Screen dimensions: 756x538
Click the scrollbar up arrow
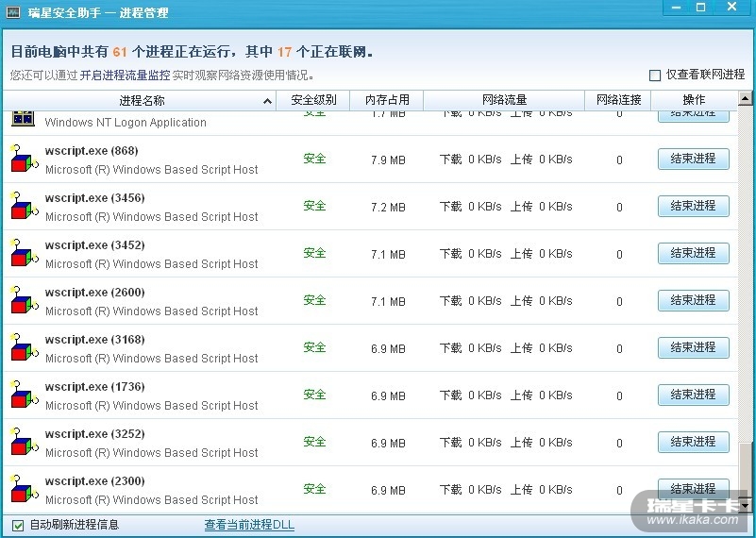point(745,98)
